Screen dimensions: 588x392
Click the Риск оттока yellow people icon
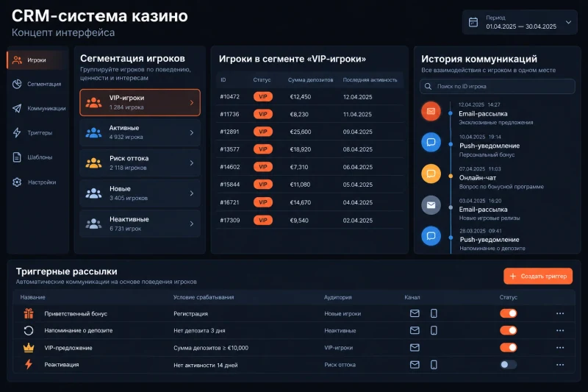(93, 163)
